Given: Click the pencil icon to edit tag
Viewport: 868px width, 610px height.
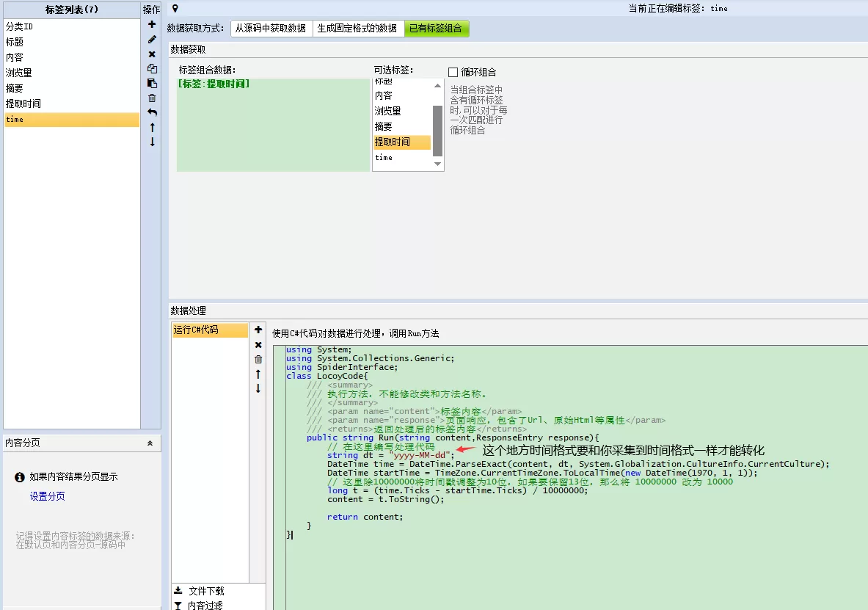Looking at the screenshot, I should pyautogui.click(x=152, y=40).
